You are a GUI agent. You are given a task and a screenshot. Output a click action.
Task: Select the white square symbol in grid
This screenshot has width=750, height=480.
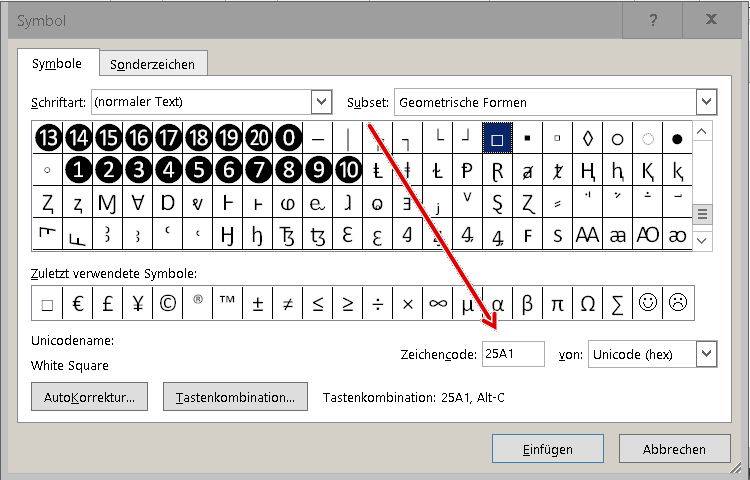[497, 139]
